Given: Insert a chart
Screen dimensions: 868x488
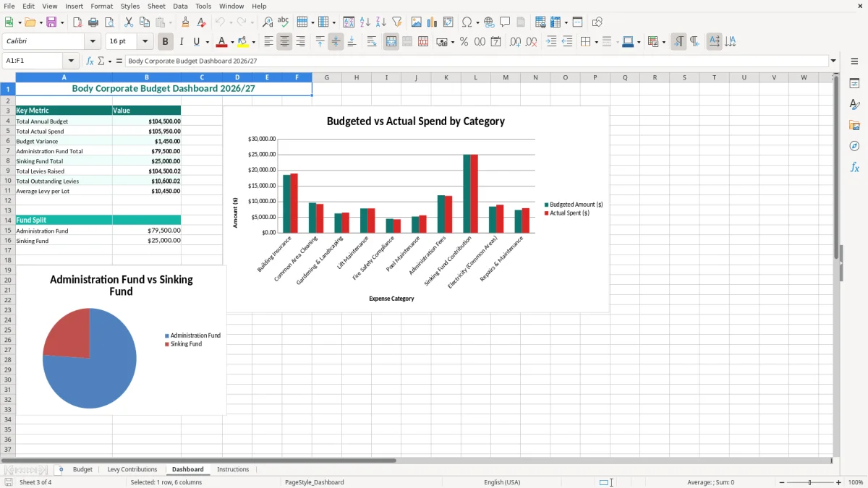Looking at the screenshot, I should [x=433, y=22].
